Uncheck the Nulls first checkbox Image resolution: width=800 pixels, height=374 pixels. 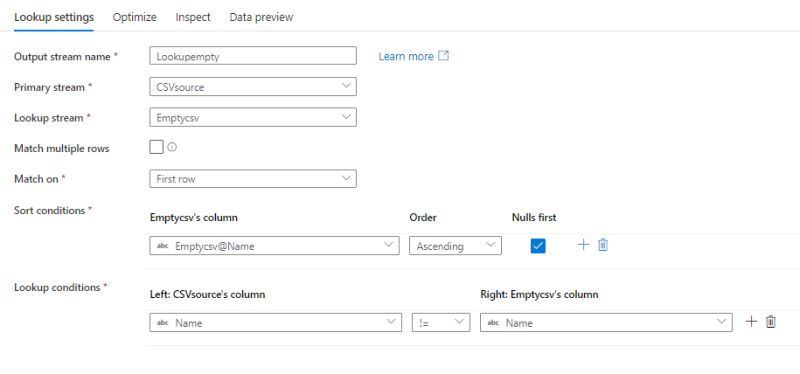(538, 246)
